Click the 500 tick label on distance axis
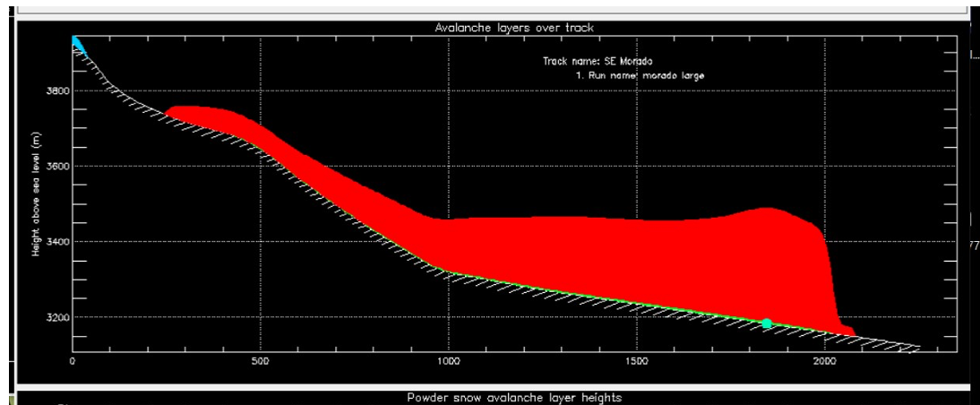The image size is (980, 405). tap(261, 362)
